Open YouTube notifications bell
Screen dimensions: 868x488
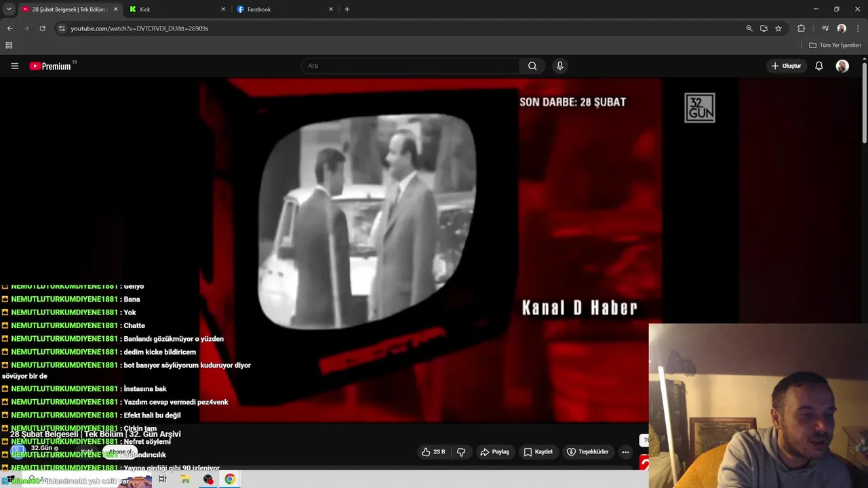[818, 66]
